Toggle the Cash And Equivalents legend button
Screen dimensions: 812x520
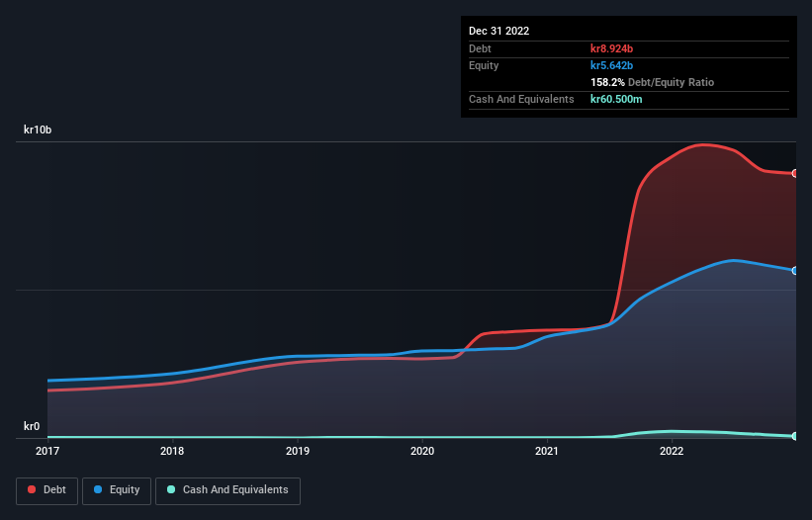coord(227,490)
